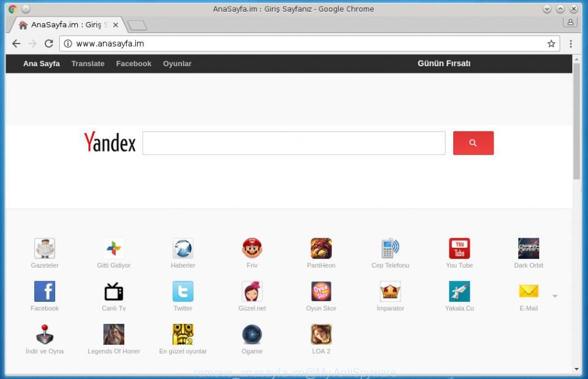The height and width of the screenshot is (379, 588).
Task: Open the window menu Chrome icon
Action: (12, 9)
